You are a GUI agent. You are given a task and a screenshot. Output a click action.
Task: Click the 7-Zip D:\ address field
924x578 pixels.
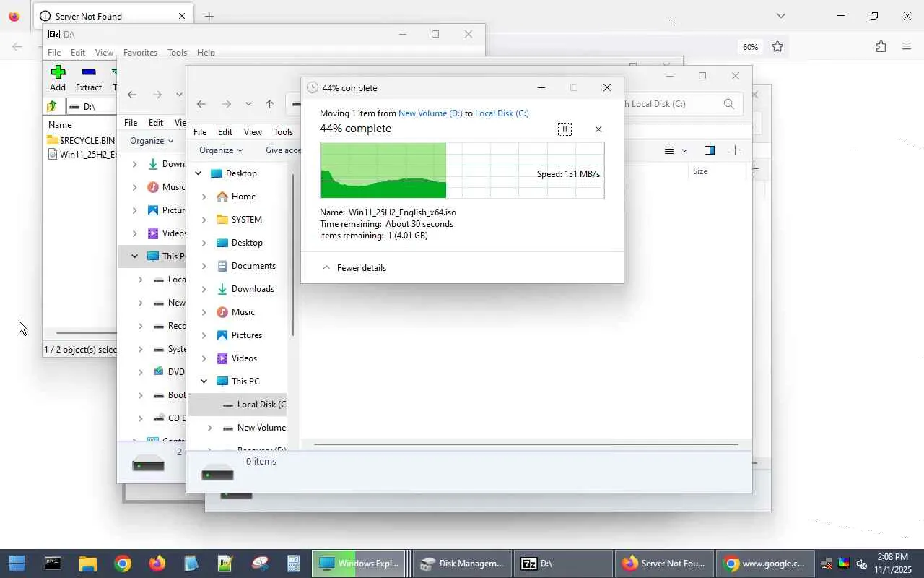92,107
